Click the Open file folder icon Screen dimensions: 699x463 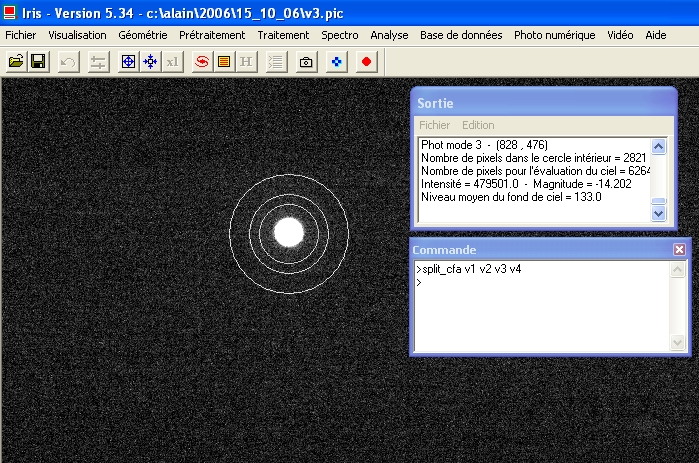click(16, 61)
